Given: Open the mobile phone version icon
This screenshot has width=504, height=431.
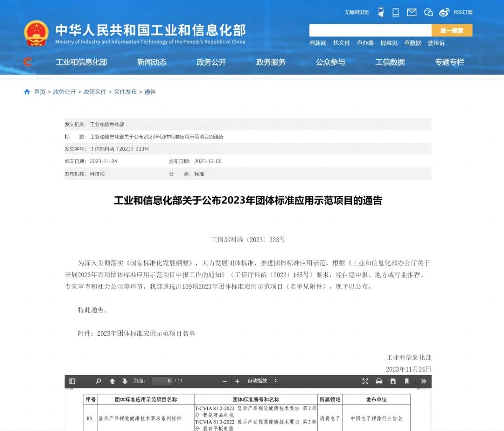Looking at the screenshot, I should coord(396,13).
